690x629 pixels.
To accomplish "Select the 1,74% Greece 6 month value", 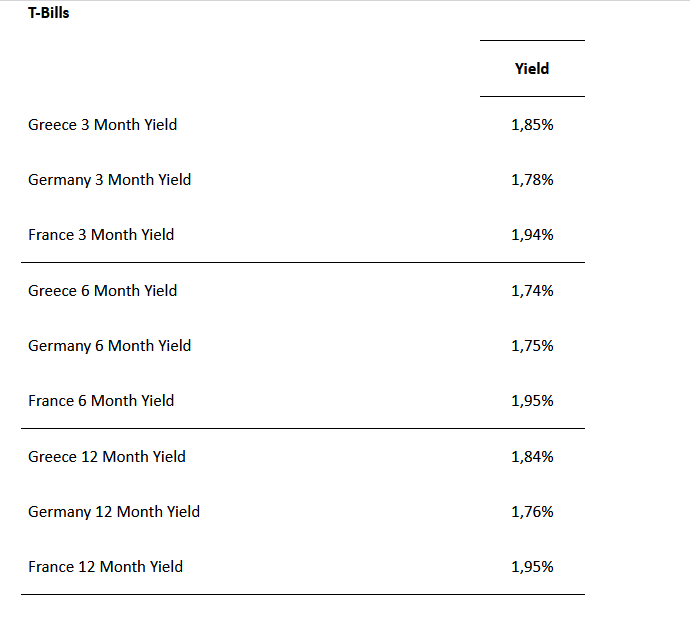I will click(532, 291).
